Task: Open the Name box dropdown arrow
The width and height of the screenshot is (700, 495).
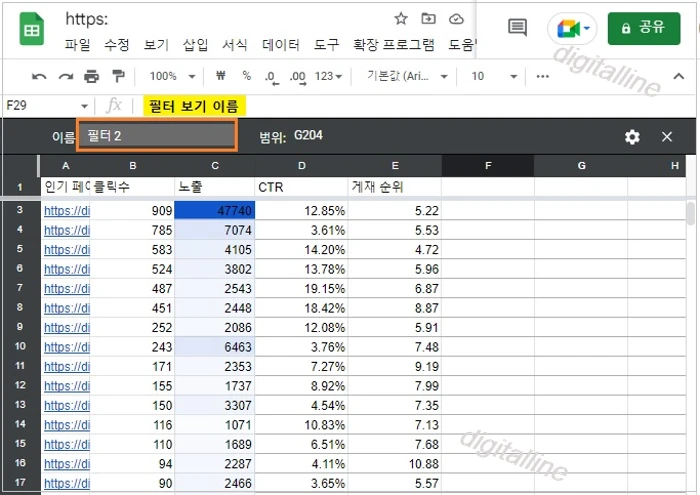Action: click(x=84, y=106)
